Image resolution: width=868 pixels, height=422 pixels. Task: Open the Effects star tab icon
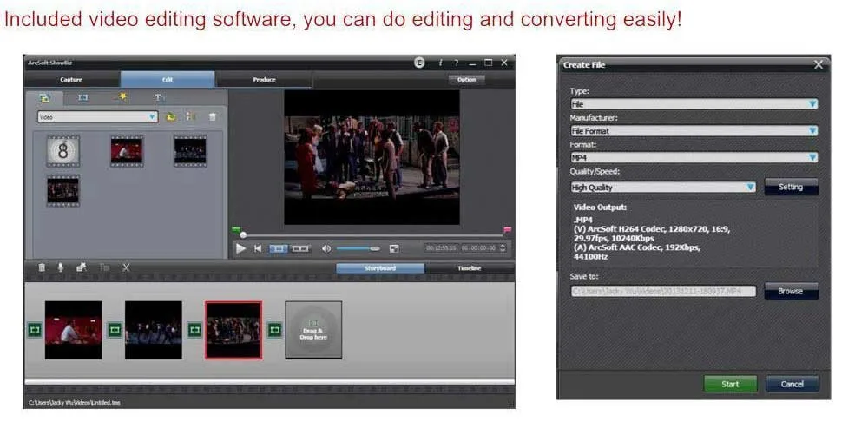[x=122, y=97]
